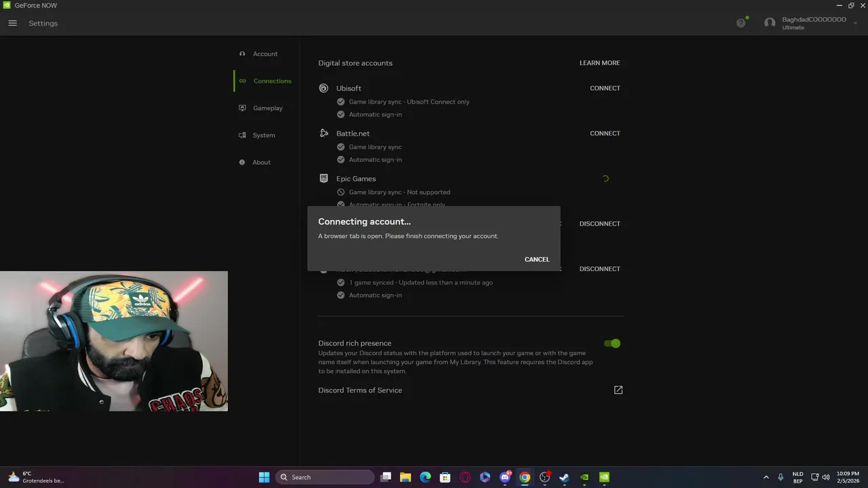The image size is (868, 488).
Task: Open Microsoft Store from the taskbar
Action: [x=445, y=477]
